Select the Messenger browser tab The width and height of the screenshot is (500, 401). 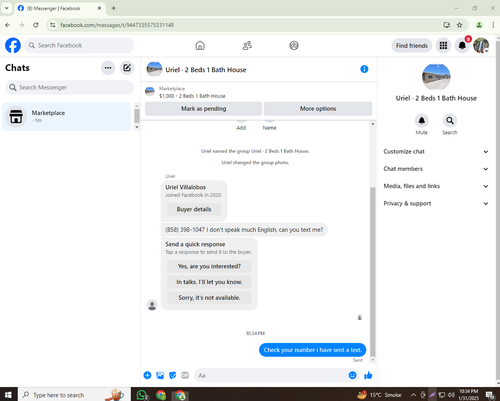point(60,8)
